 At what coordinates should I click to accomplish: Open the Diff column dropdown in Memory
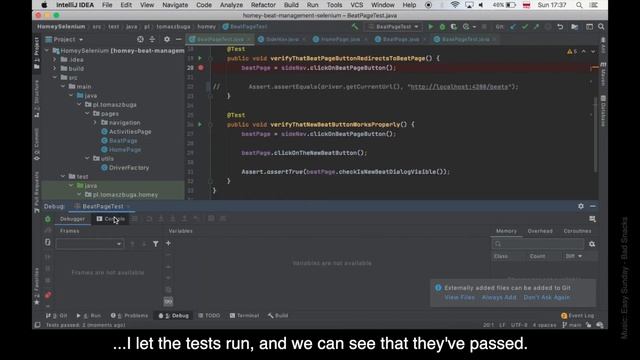click(573, 256)
